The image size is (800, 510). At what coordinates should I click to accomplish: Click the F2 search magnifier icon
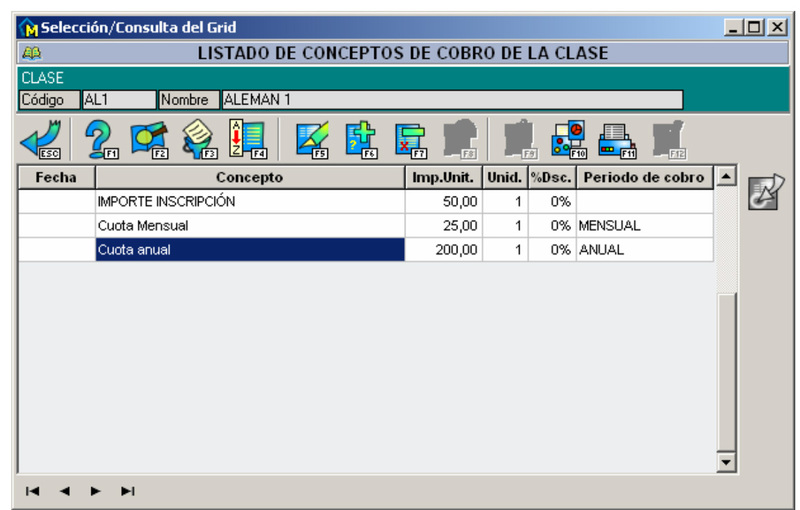coord(149,139)
